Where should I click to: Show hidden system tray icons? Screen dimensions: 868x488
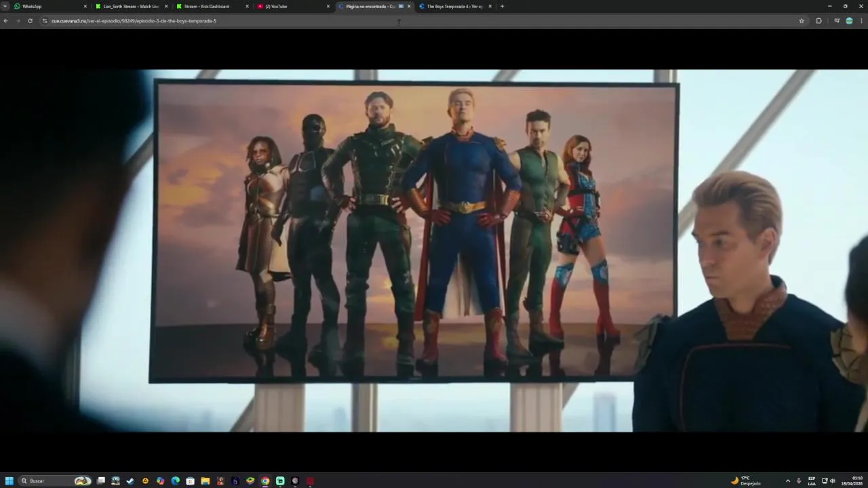point(788,481)
